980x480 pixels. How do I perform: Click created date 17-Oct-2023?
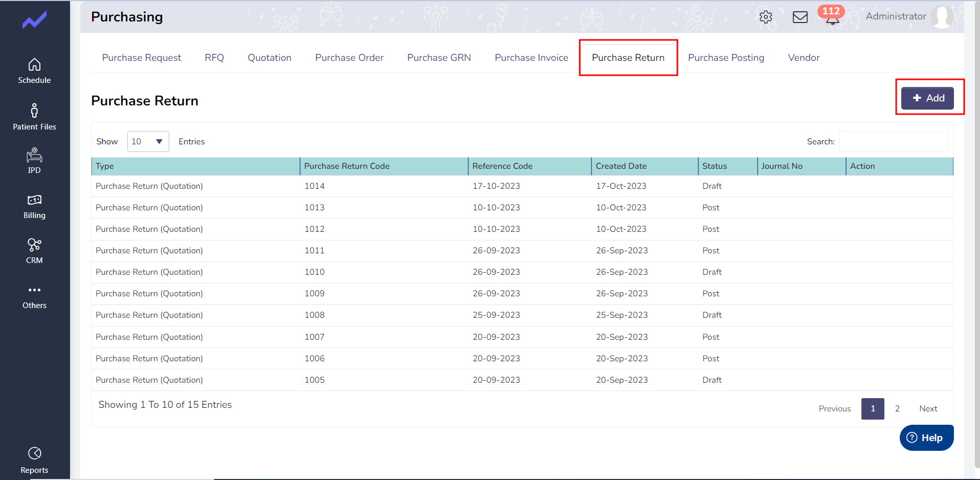621,186
